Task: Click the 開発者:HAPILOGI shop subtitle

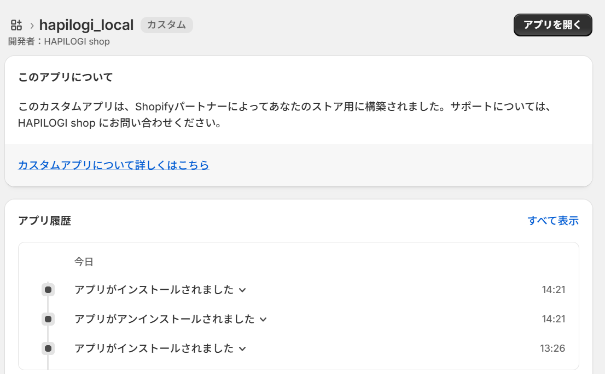Action: tap(59, 41)
